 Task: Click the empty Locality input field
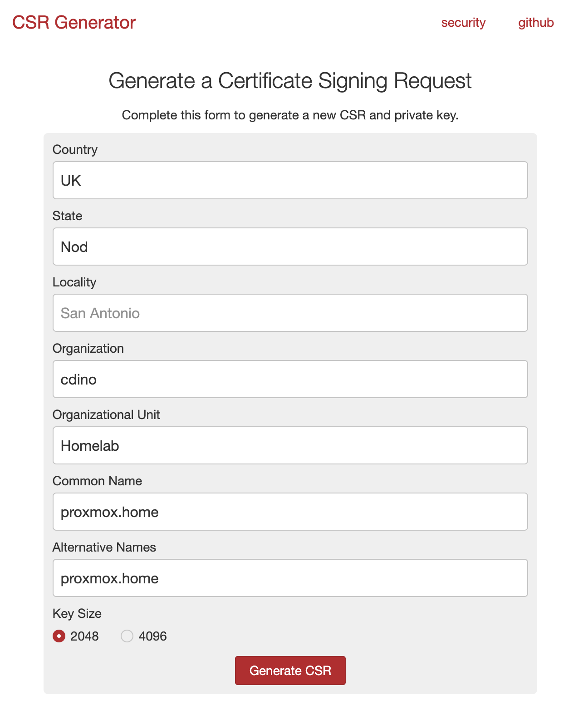(290, 313)
